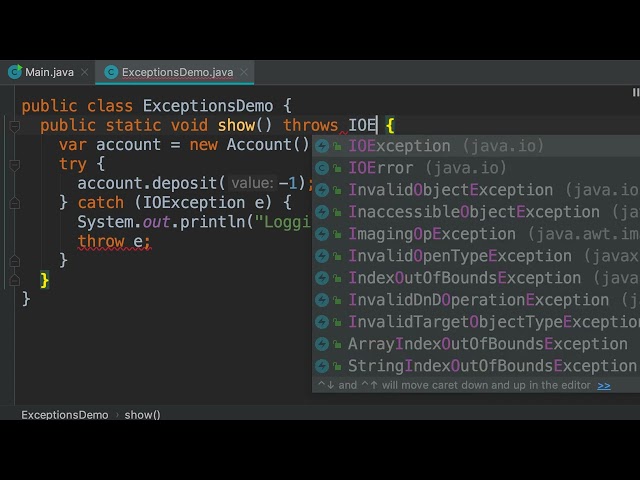Click the exception icon beside InvalidDnDOperationException
Image resolution: width=640 pixels, height=480 pixels.
(x=322, y=300)
